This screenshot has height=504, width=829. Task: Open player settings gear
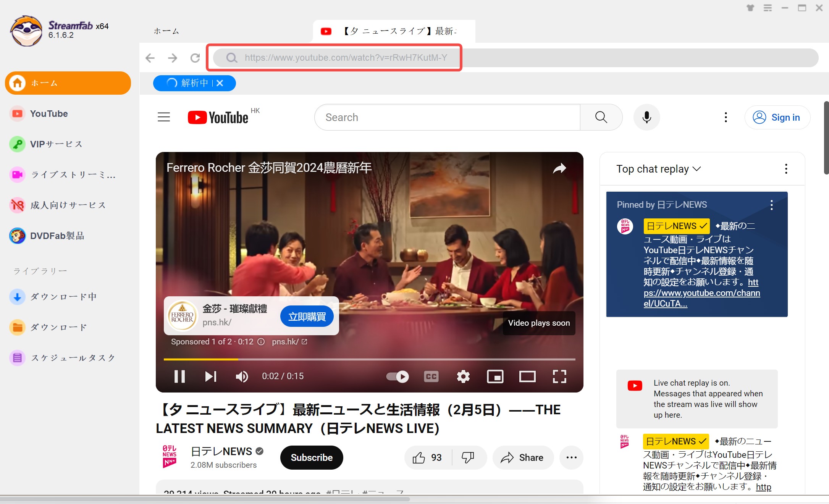(463, 376)
